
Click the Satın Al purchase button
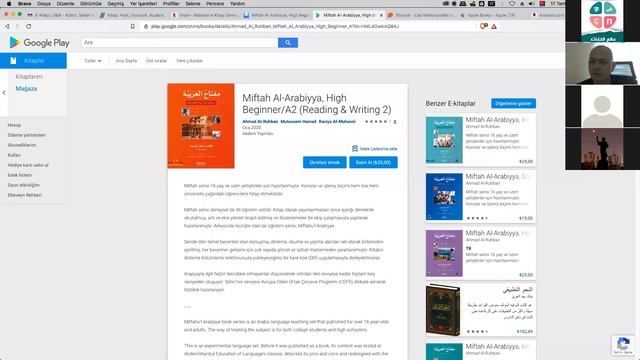click(373, 162)
